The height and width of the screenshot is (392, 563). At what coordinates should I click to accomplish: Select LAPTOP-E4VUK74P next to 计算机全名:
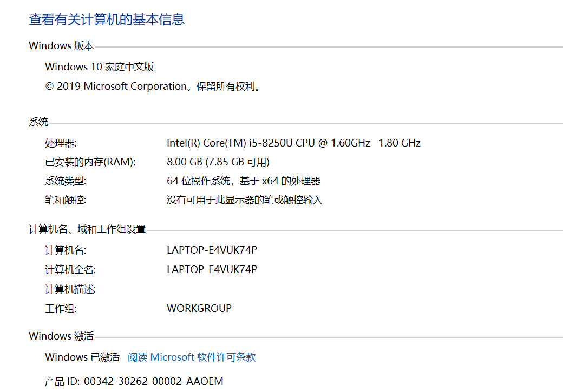(212, 269)
